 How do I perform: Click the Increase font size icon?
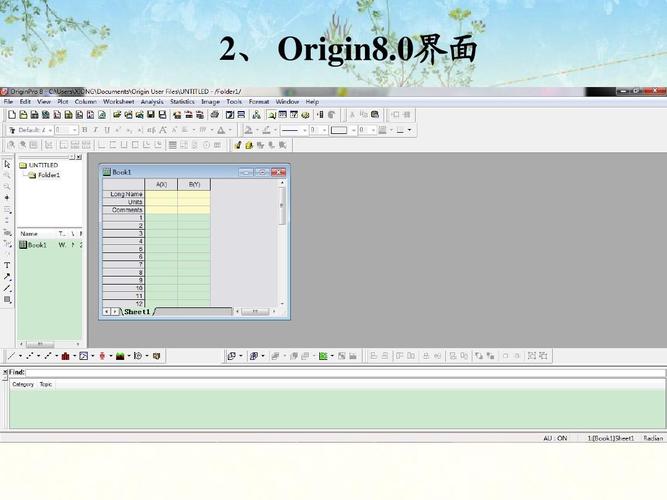coord(162,130)
